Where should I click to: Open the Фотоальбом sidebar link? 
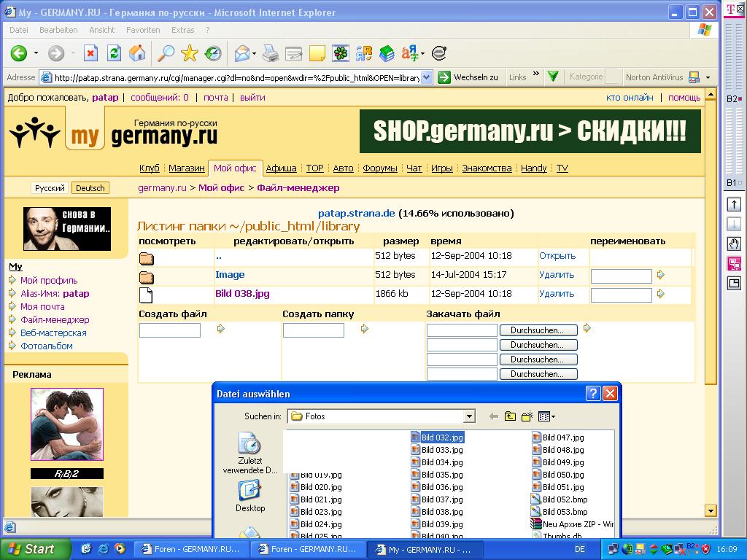click(x=47, y=346)
